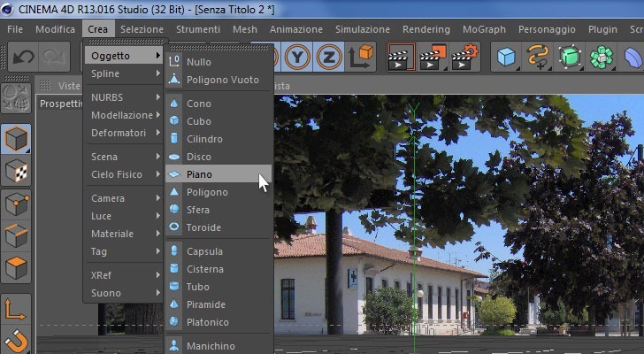644x354 pixels.
Task: Create a Sfera primitive
Action: [x=218, y=210]
